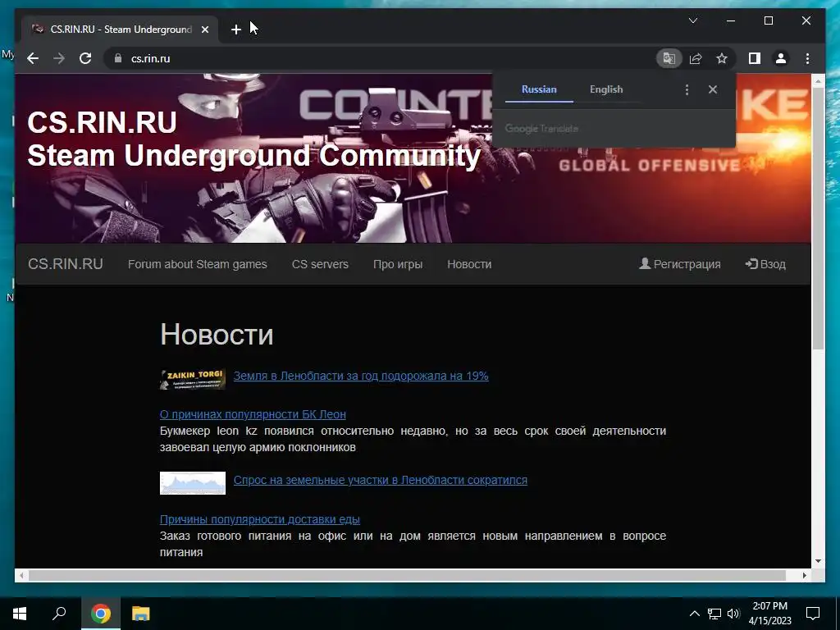The height and width of the screenshot is (630, 840).
Task: Reload the cs.rin.ru page
Action: (x=85, y=58)
